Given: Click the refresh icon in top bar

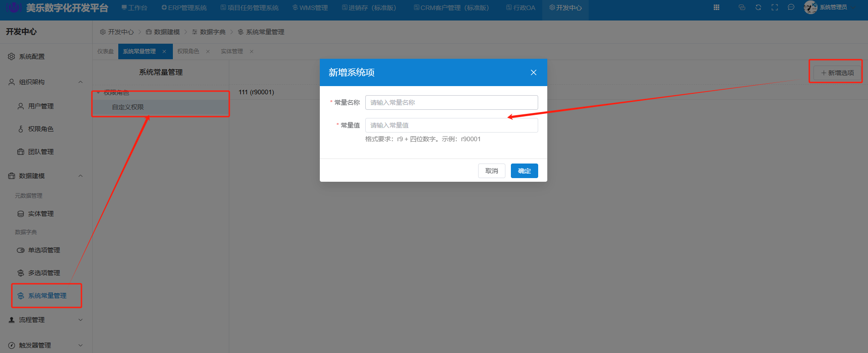Looking at the screenshot, I should (x=758, y=7).
